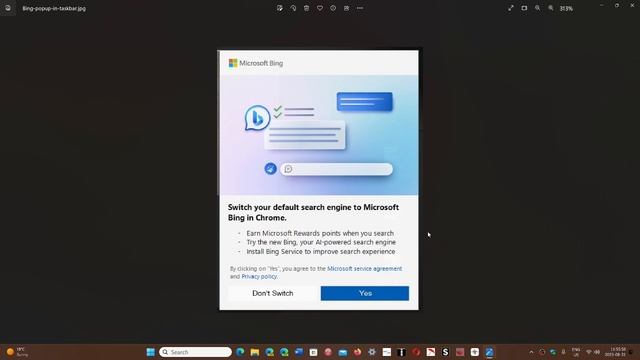Show file info using the info icon
The width and height of the screenshot is (640, 360).
pyautogui.click(x=333, y=8)
